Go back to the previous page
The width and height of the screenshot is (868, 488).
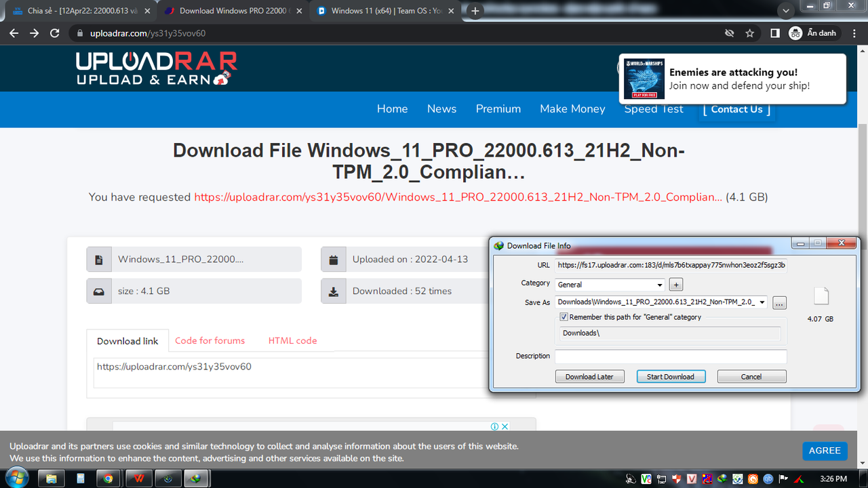(14, 33)
